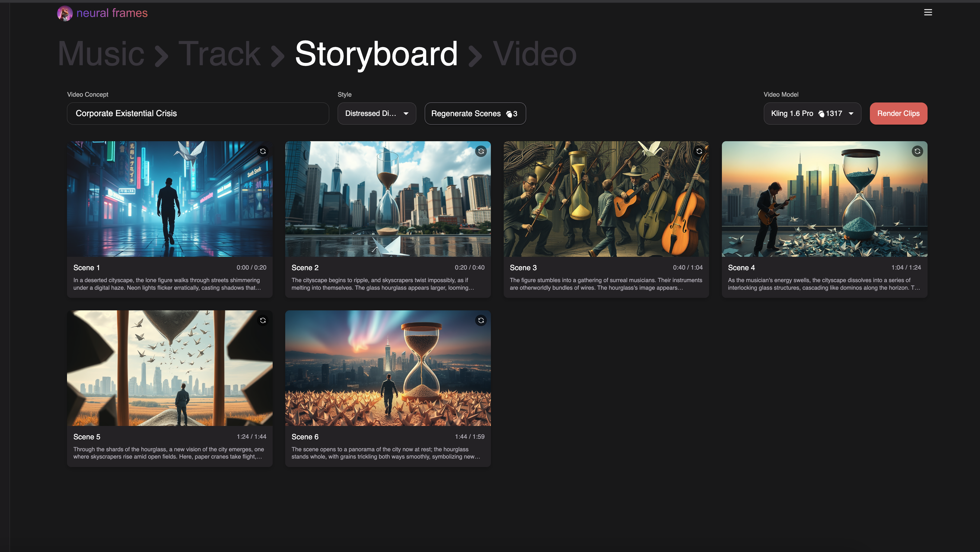Regenerate Scene 2 with its refresh icon
Image resolution: width=980 pixels, height=552 pixels.
[481, 151]
